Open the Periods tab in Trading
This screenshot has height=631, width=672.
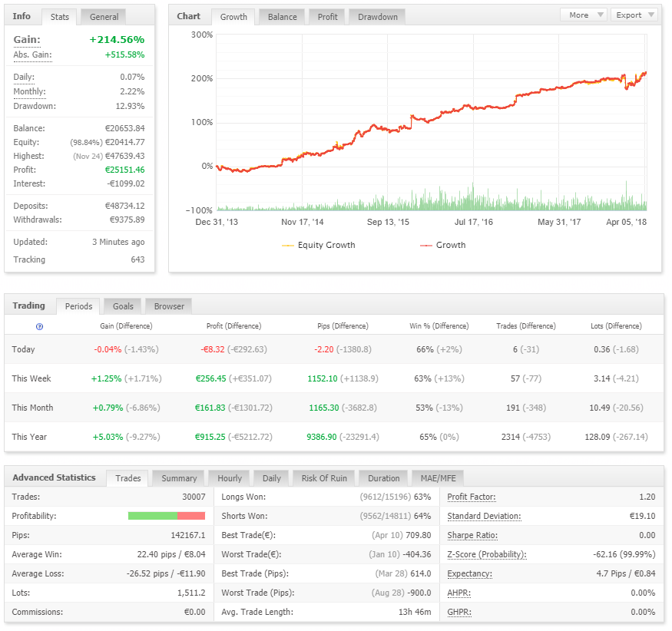tap(78, 306)
